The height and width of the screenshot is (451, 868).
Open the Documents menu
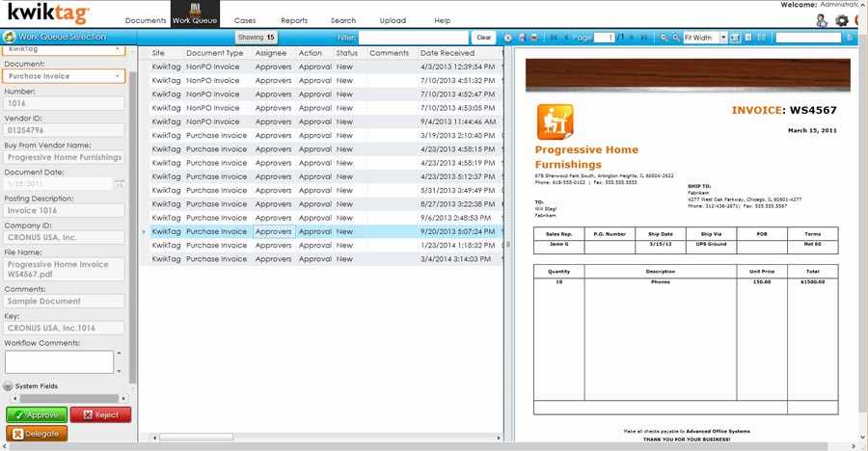146,20
